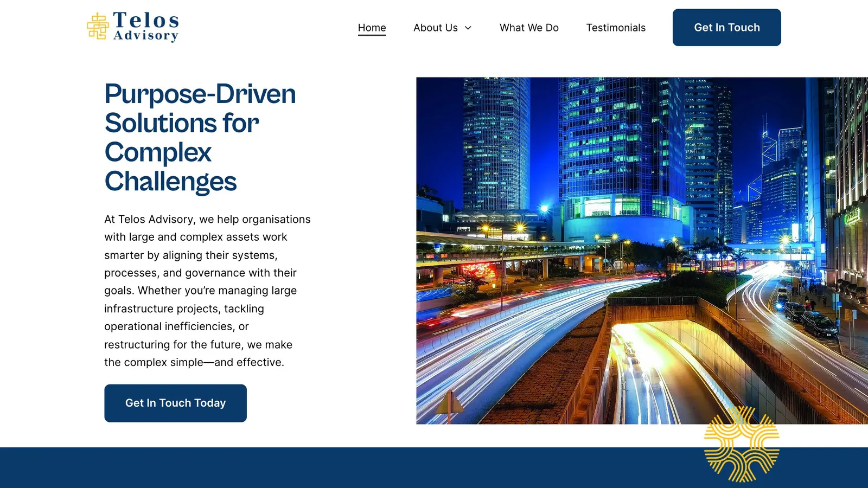This screenshot has height=488, width=868.
Task: Open the About Us menu item
Action: (x=436, y=28)
